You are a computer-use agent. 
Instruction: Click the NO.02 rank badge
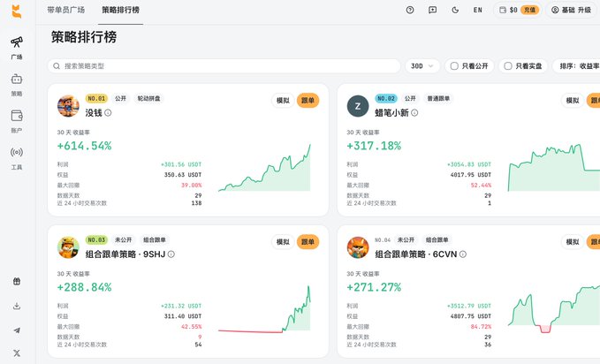click(x=386, y=99)
